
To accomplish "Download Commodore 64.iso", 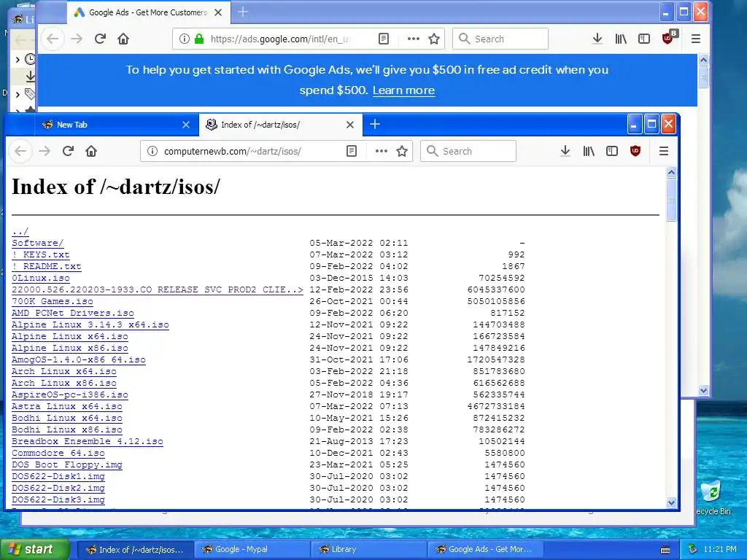I will click(x=58, y=454).
